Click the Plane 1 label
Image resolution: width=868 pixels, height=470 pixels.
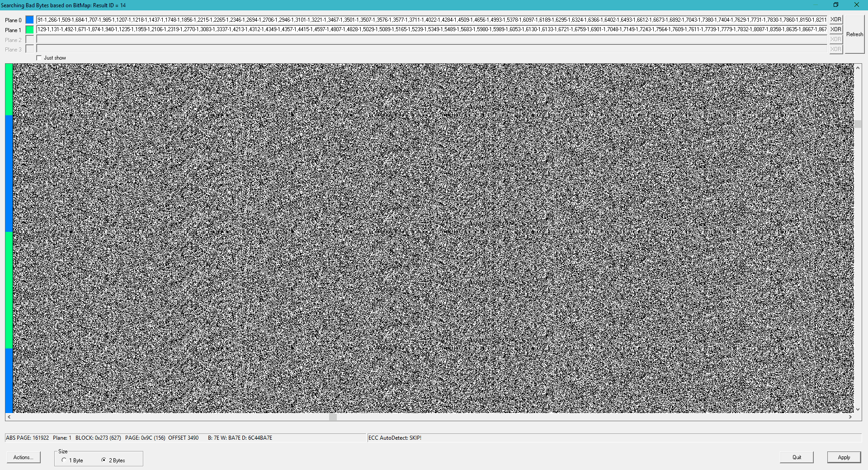click(x=13, y=30)
